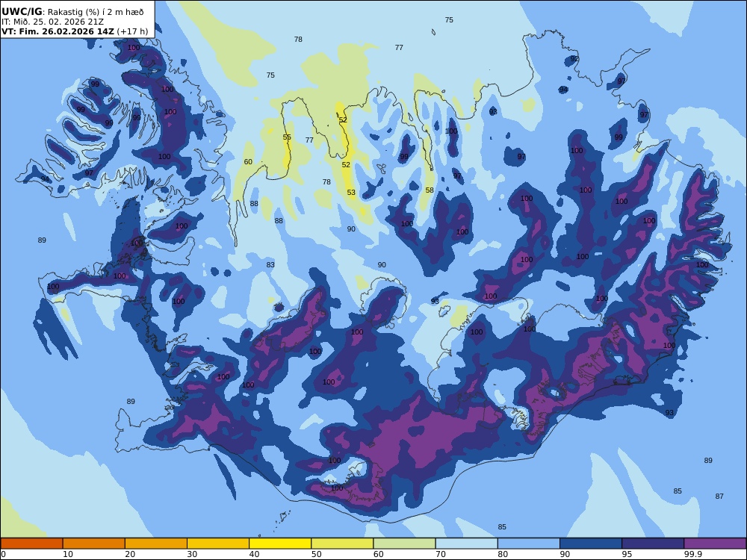This screenshot has height=560, width=747.
Task: Click the '87' humidity value over the sea
Action: 719,497
